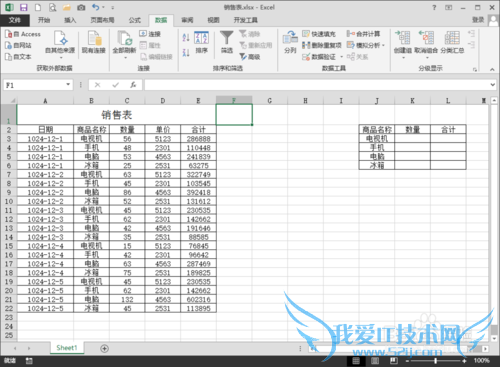
Task: Click the zoom out minus button
Action: (x=407, y=361)
